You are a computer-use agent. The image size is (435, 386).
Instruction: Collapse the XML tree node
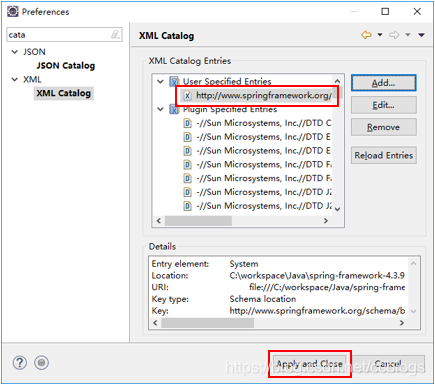15,79
